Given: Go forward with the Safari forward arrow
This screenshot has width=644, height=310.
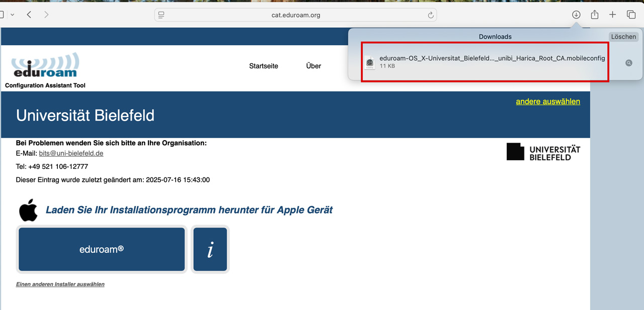Looking at the screenshot, I should point(46,15).
